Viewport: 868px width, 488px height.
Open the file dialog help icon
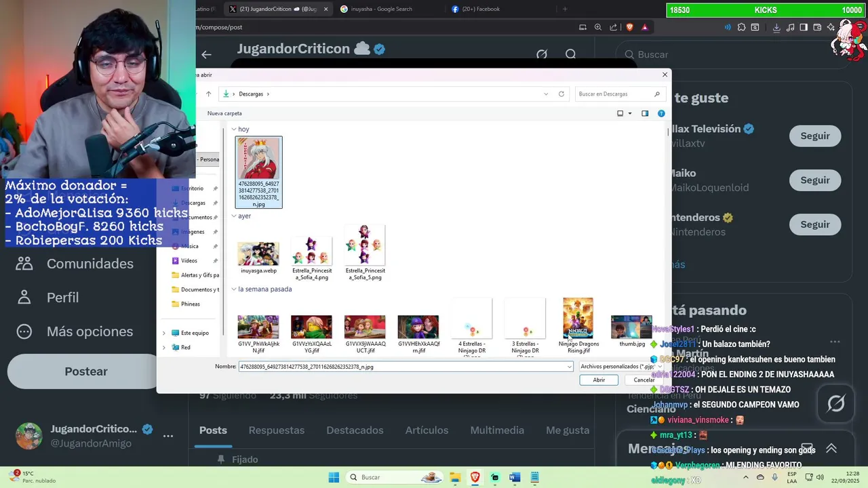click(661, 113)
